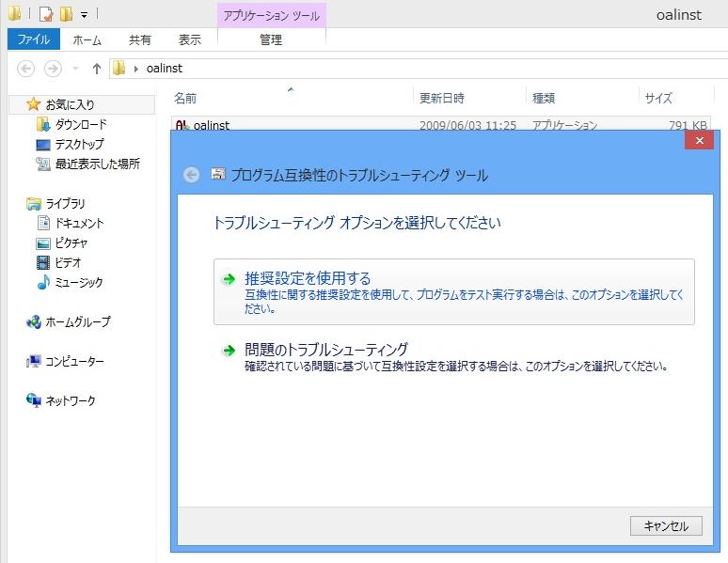Sort files by 名前 column
728x563 pixels.
coord(185,98)
